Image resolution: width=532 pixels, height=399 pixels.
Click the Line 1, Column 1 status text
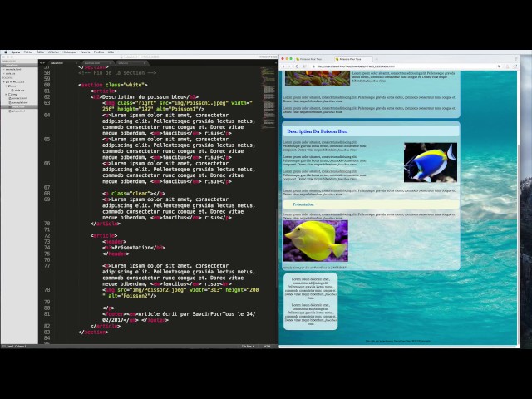[x=17, y=347]
